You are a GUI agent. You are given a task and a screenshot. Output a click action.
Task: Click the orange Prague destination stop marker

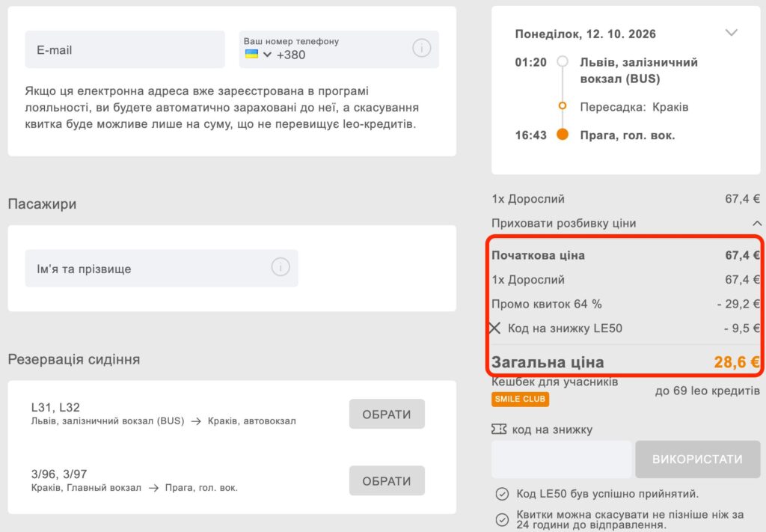pos(563,135)
